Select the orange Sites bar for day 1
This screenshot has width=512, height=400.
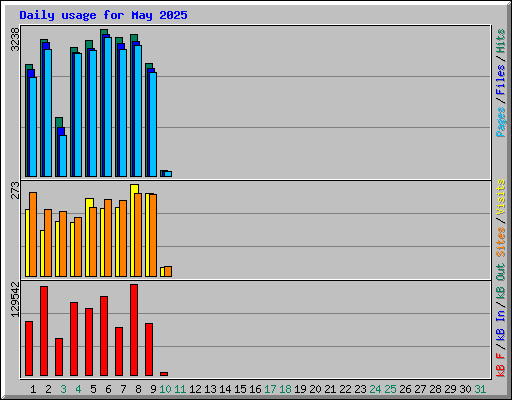33,234
